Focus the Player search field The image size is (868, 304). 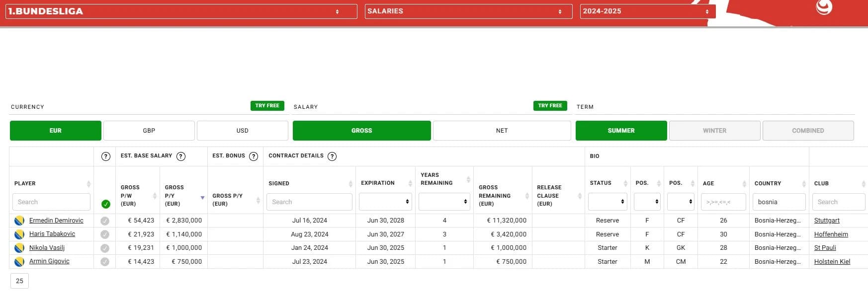tap(51, 202)
